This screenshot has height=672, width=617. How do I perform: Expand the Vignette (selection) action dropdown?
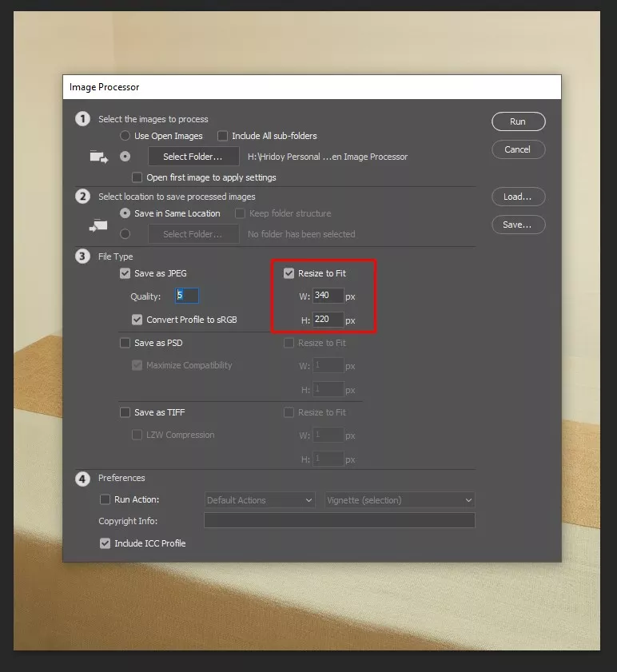(400, 500)
